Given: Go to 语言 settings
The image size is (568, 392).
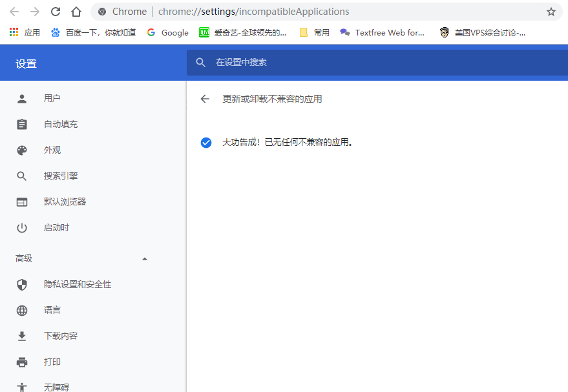Looking at the screenshot, I should tap(52, 310).
